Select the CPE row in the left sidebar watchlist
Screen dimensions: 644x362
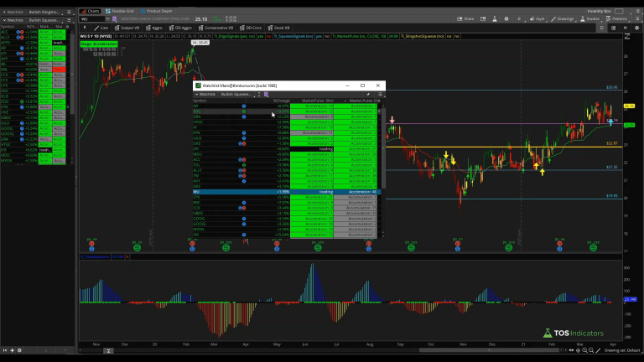(x=33, y=85)
